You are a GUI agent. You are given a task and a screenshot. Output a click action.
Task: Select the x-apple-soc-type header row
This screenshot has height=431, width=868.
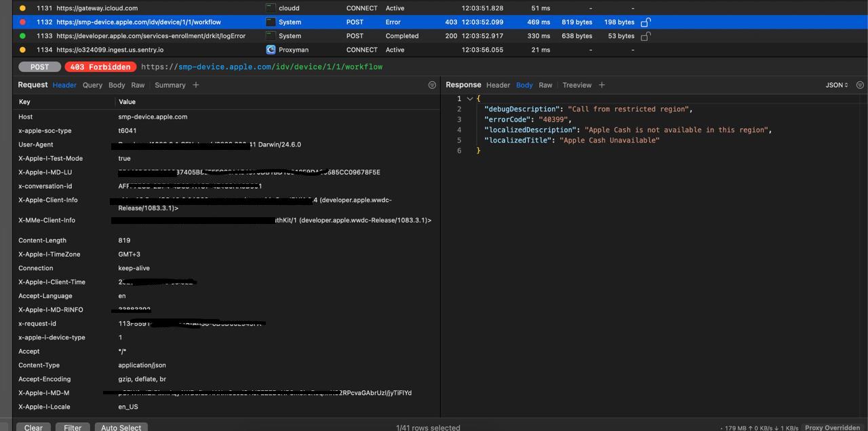[x=226, y=130]
